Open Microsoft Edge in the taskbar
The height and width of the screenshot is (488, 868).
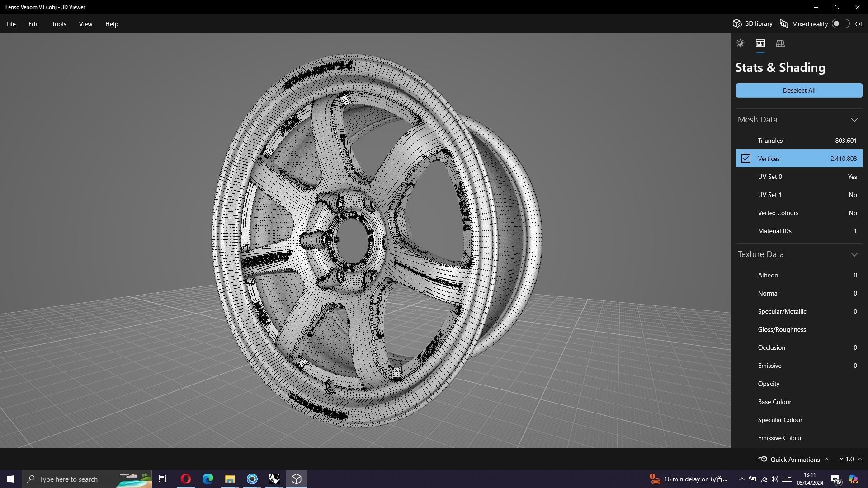click(x=208, y=479)
